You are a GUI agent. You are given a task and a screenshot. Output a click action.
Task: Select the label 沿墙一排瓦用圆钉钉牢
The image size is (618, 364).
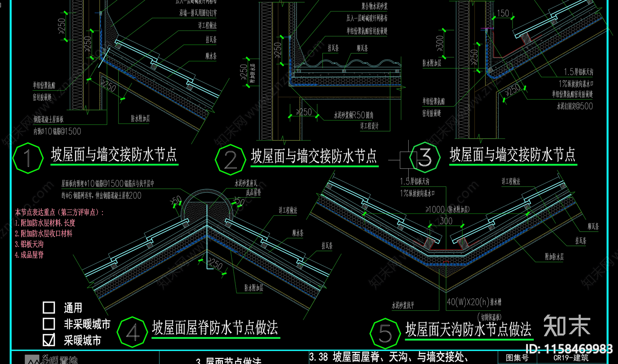[x=198, y=13]
